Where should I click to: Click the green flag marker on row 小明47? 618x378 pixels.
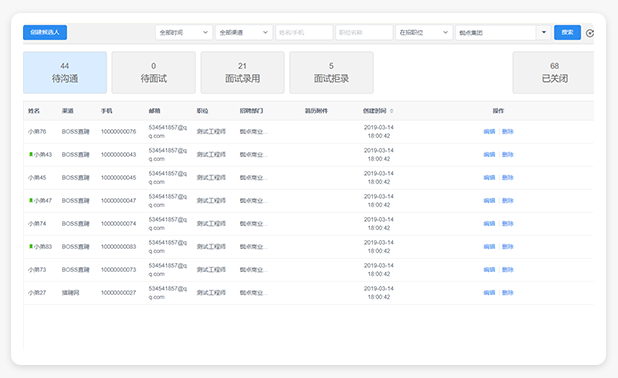[x=31, y=200]
